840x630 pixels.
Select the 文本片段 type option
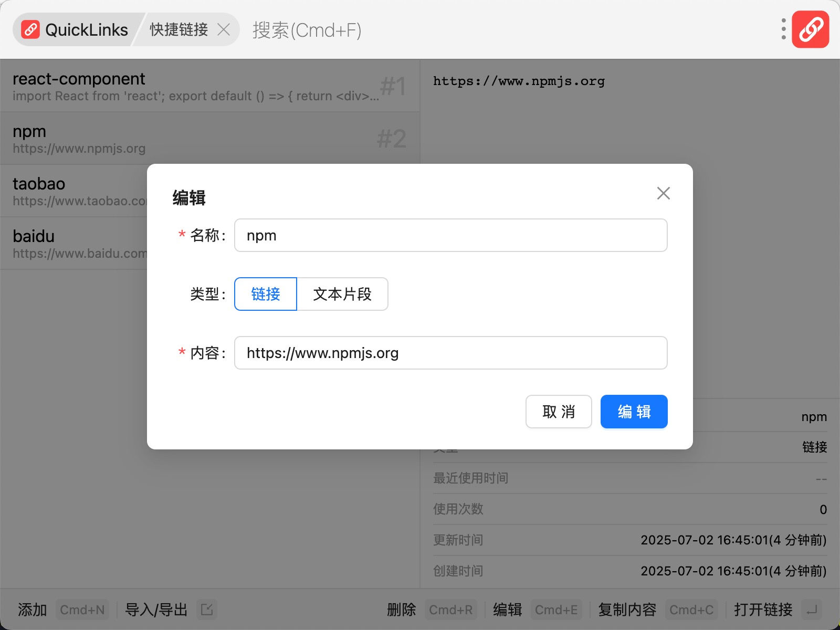click(342, 294)
